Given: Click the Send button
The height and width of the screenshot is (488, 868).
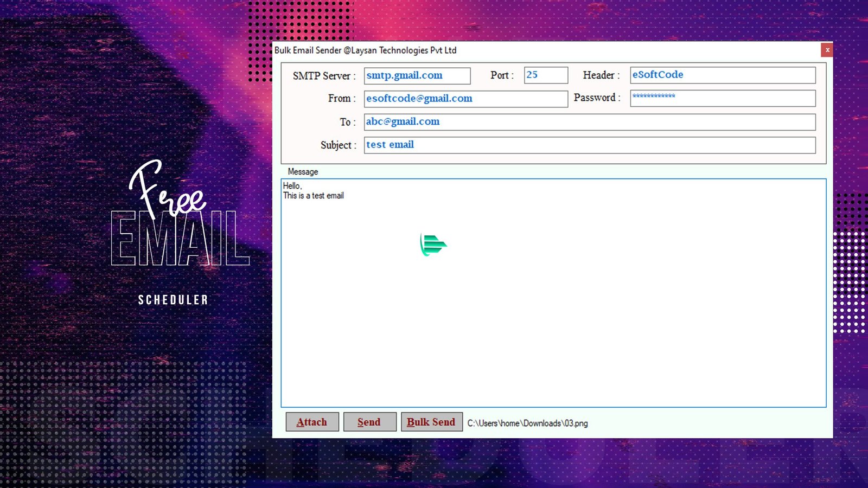Looking at the screenshot, I should (x=369, y=422).
